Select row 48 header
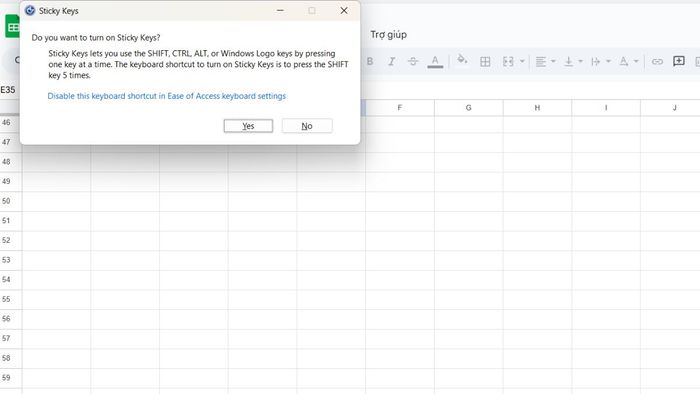The image size is (700, 394). click(11, 162)
